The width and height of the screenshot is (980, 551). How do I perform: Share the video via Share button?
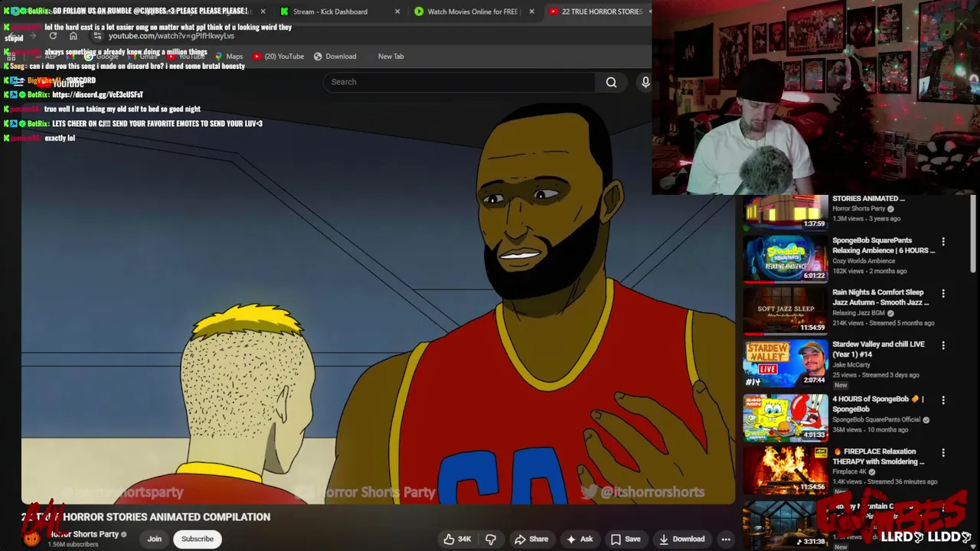coord(531,539)
